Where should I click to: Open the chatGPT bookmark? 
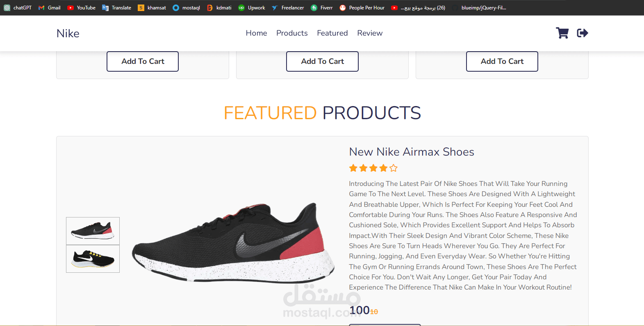pyautogui.click(x=18, y=8)
